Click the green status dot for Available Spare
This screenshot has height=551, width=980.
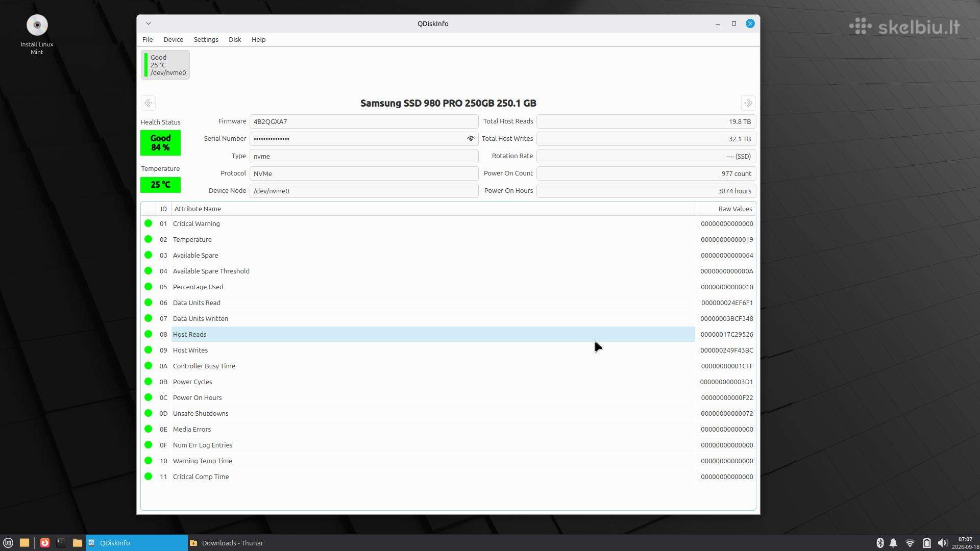coord(148,255)
